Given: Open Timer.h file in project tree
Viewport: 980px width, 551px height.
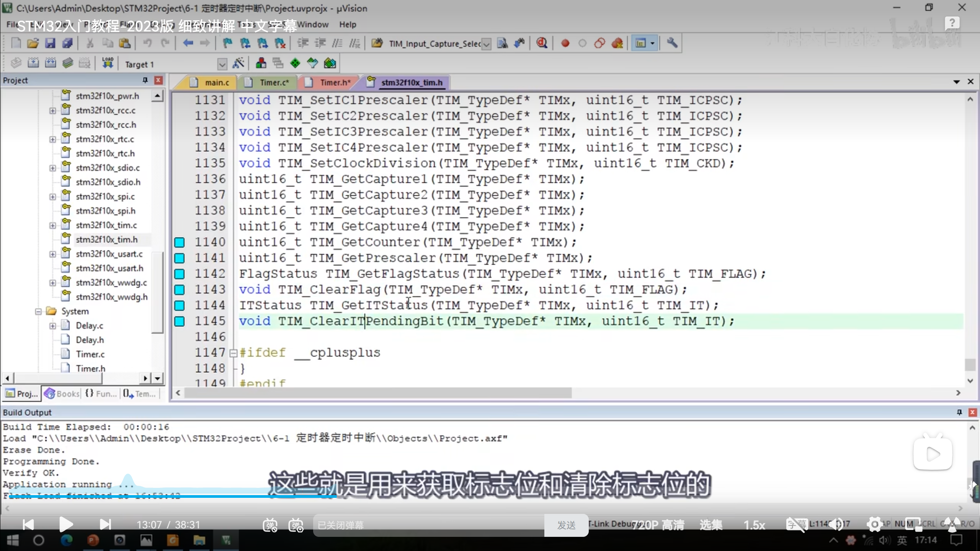Looking at the screenshot, I should coord(90,368).
